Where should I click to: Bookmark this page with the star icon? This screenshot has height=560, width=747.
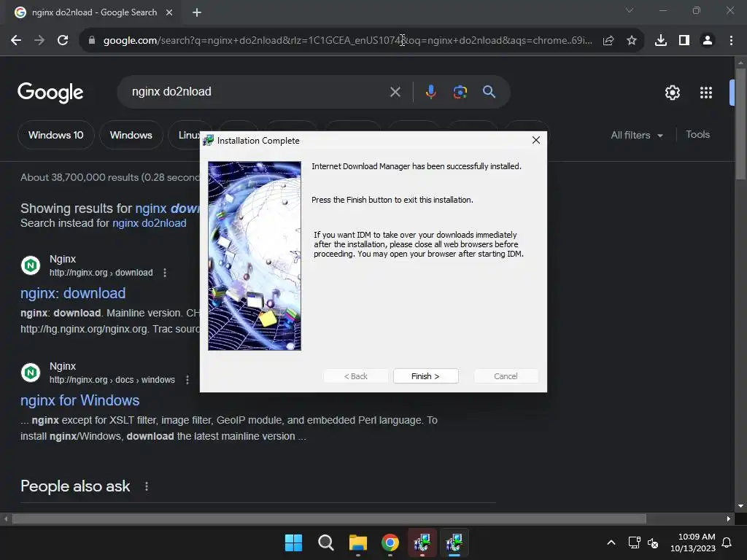click(x=632, y=41)
